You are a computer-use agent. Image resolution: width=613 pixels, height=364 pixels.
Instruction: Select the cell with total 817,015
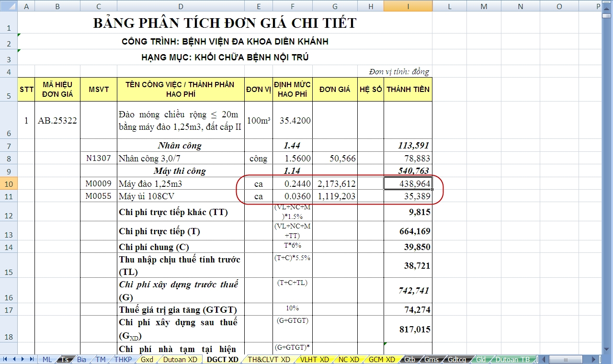pyautogui.click(x=408, y=329)
